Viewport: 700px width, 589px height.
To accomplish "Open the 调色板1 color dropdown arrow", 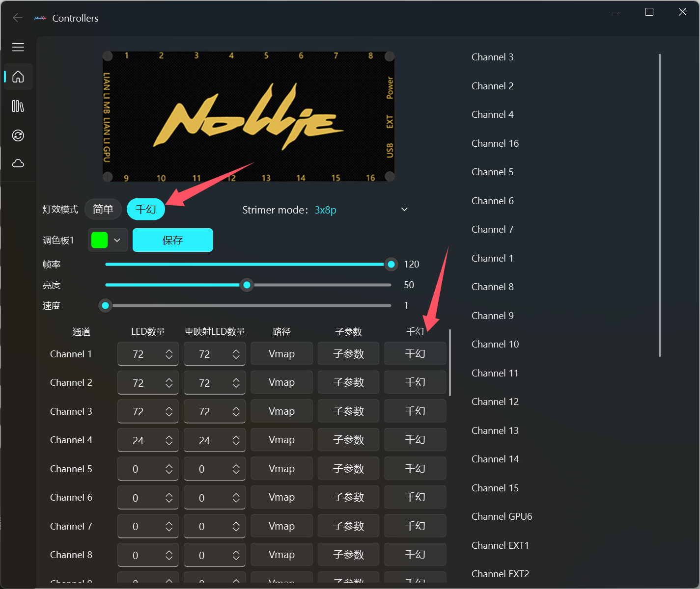I will point(117,240).
